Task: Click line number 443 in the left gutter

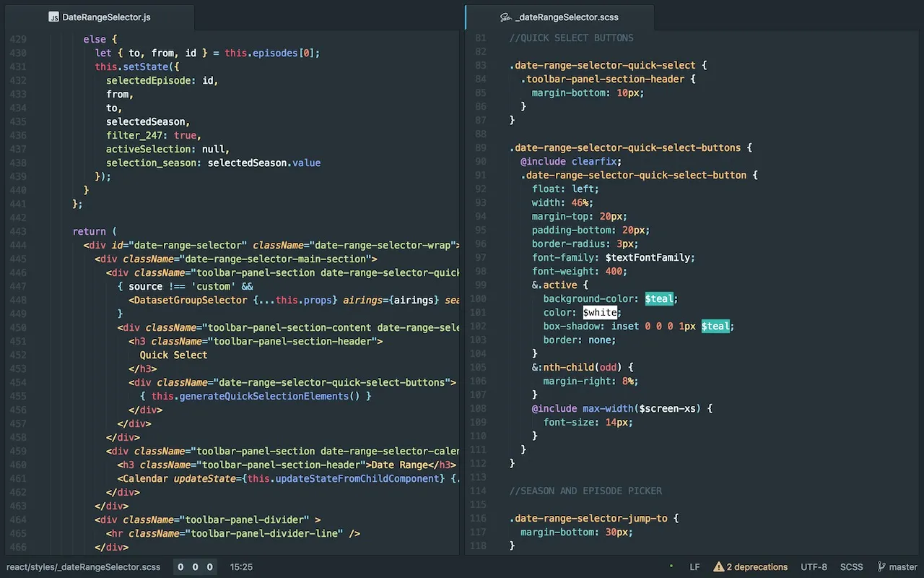Action: pos(17,232)
